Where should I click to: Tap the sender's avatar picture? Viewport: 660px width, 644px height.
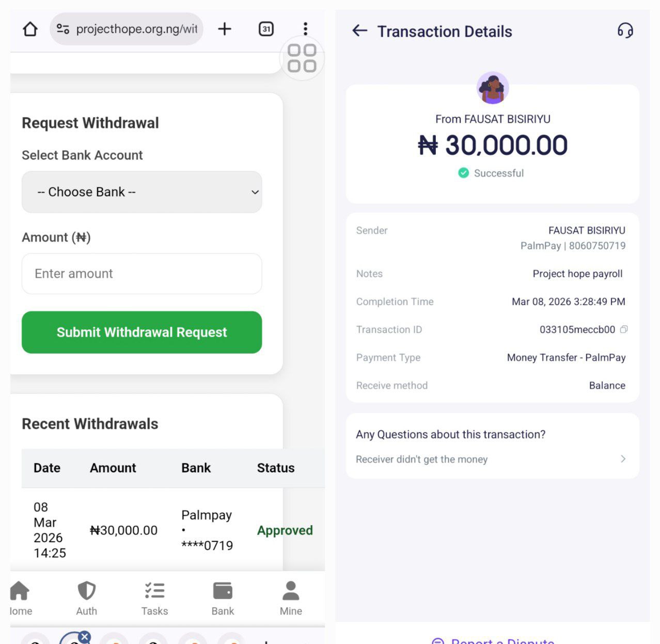(x=493, y=88)
